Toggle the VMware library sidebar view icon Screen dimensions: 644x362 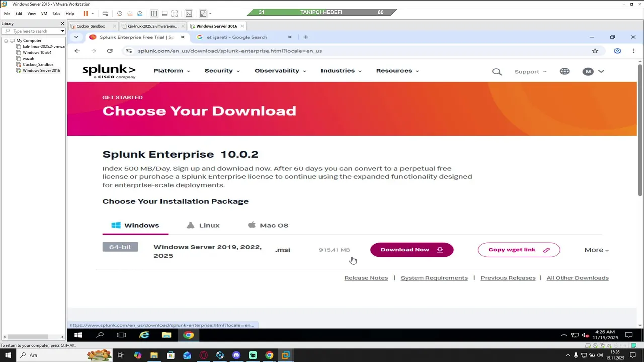click(x=154, y=14)
